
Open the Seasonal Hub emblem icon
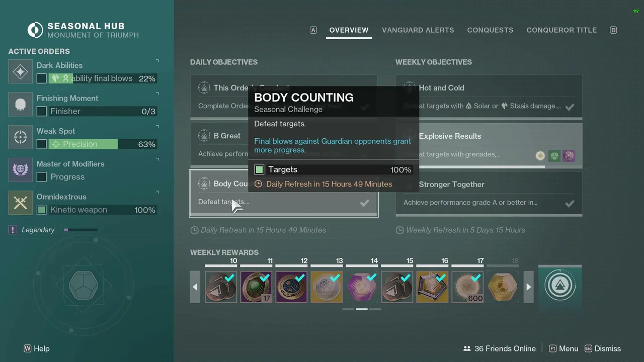(35, 30)
